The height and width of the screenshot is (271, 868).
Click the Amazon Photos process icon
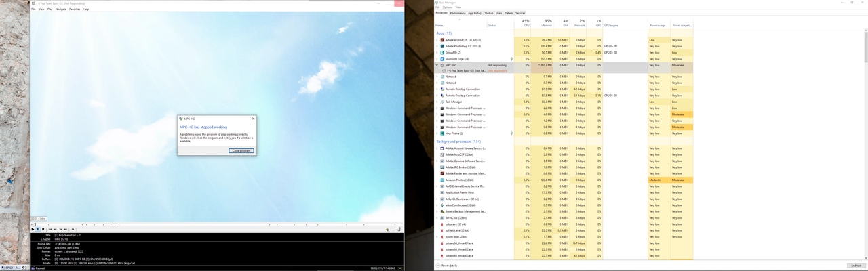point(442,180)
